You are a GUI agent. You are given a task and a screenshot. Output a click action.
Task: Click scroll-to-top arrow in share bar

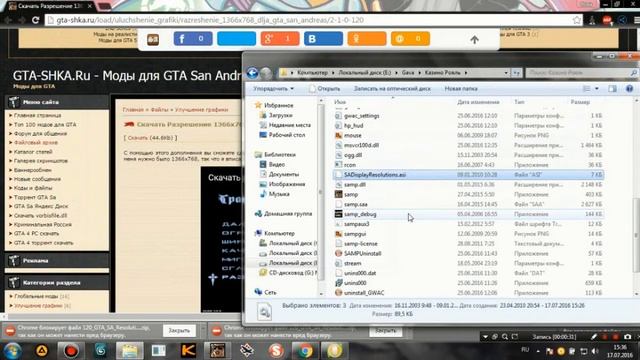[474, 40]
